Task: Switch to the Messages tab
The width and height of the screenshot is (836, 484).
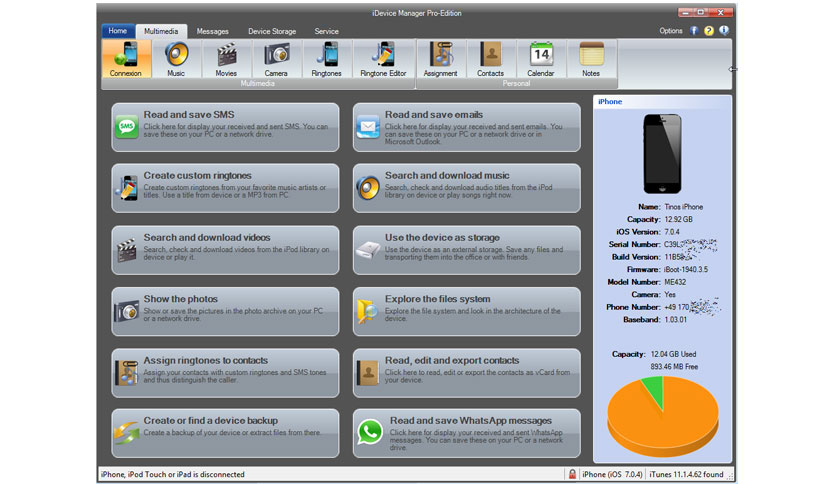Action: pos(212,31)
